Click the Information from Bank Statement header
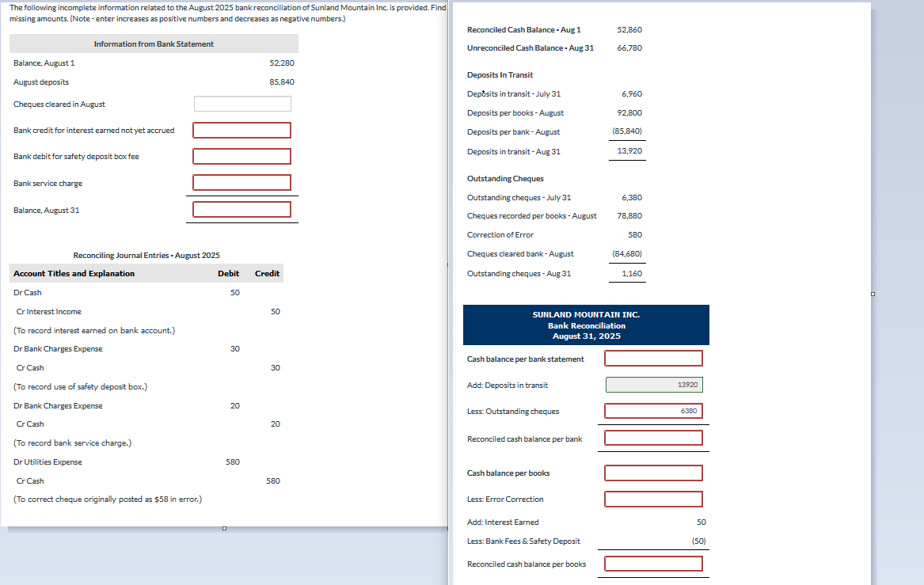 [x=154, y=44]
